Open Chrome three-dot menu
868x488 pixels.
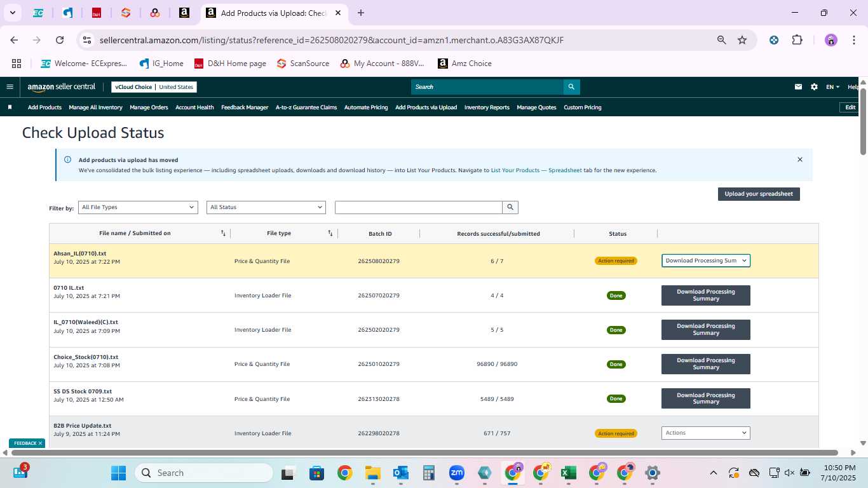point(853,40)
